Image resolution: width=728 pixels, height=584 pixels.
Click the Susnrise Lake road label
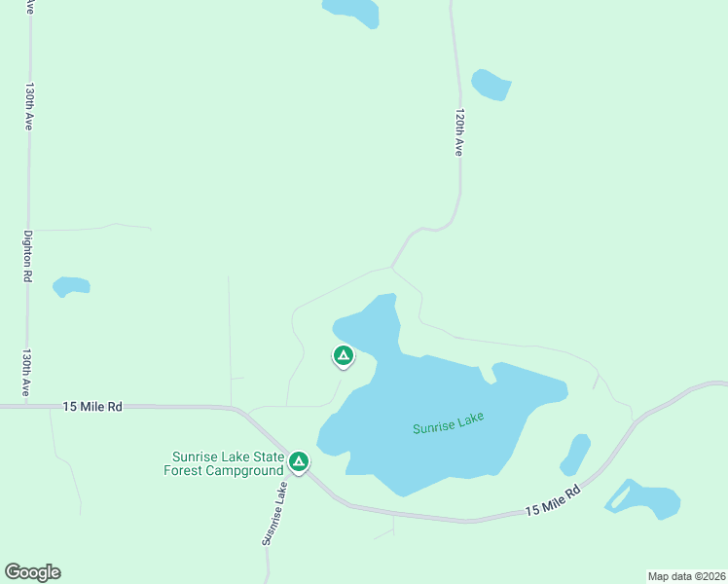pyautogui.click(x=274, y=514)
